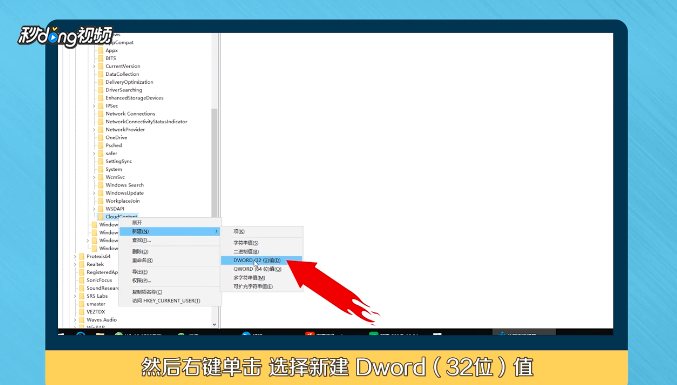The height and width of the screenshot is (385, 677).
Task: Open the 新建(N) submenu entry
Action: pyautogui.click(x=170, y=231)
